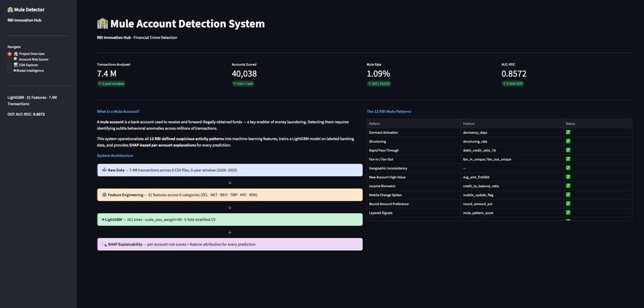
Task: Click the 'dormancy_days' feature cell
Action: coord(512,132)
